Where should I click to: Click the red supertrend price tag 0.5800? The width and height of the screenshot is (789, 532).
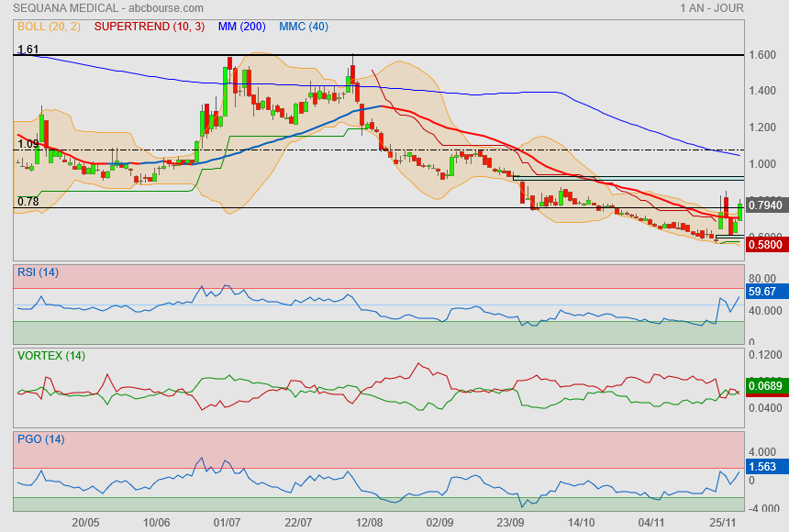(767, 245)
